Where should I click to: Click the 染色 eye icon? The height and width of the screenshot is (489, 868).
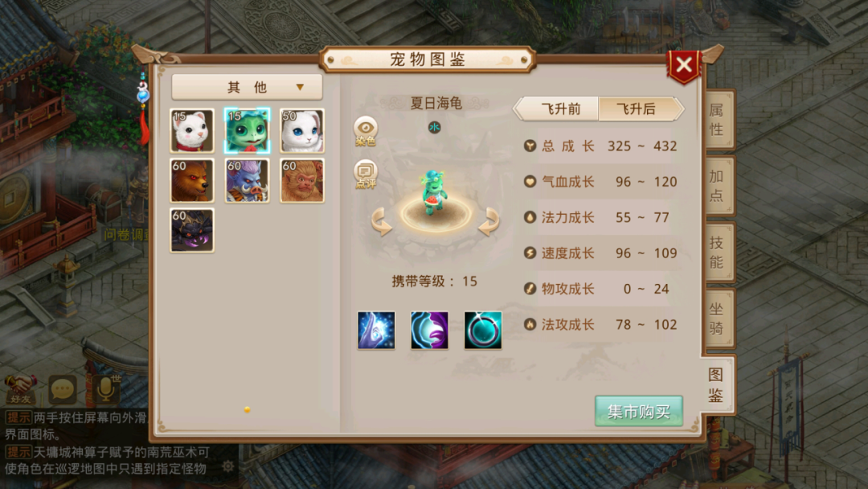point(366,131)
